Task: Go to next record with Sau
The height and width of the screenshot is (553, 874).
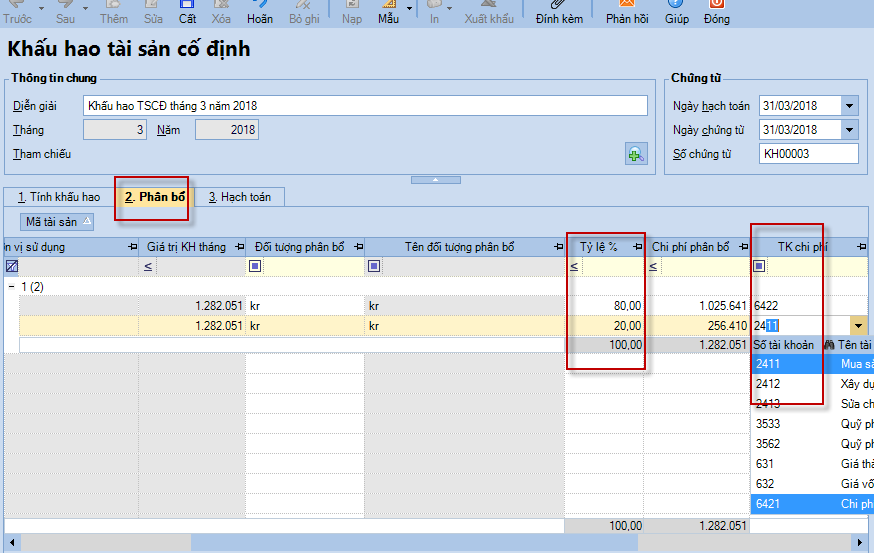Action: (65, 13)
